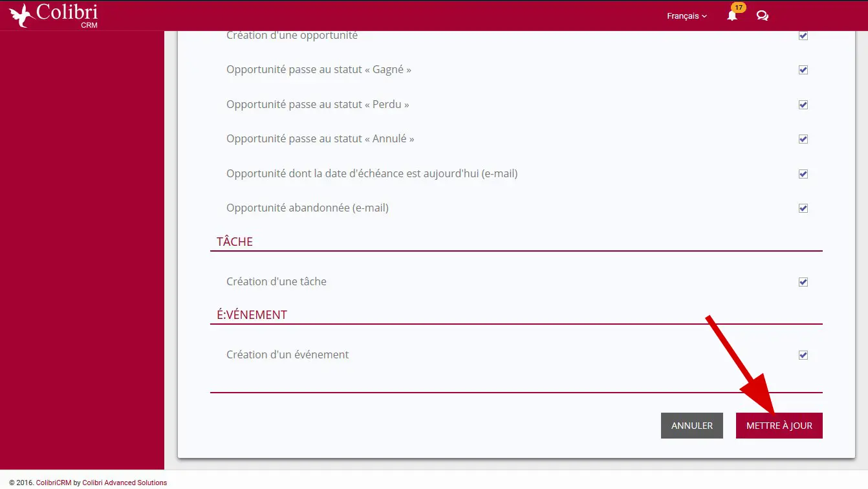
Task: Uncheck "Création d'une opportunité" checkbox
Action: (x=803, y=36)
